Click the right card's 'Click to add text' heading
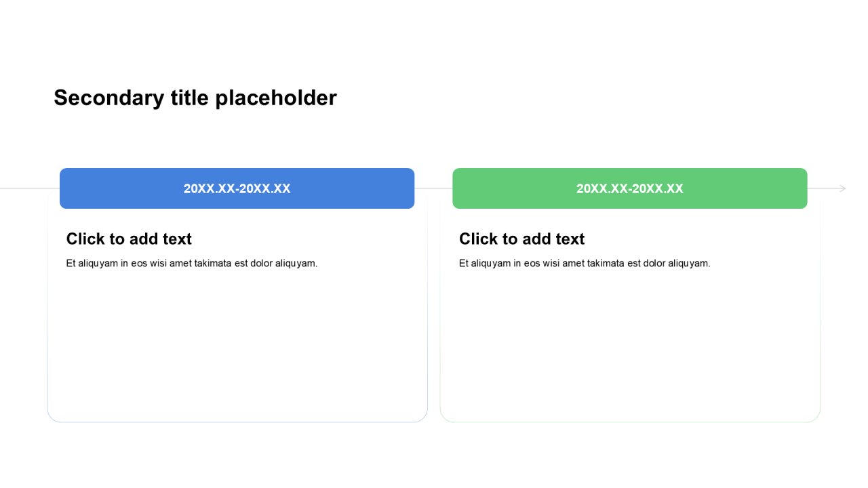This screenshot has width=868, height=488. pyautogui.click(x=521, y=239)
